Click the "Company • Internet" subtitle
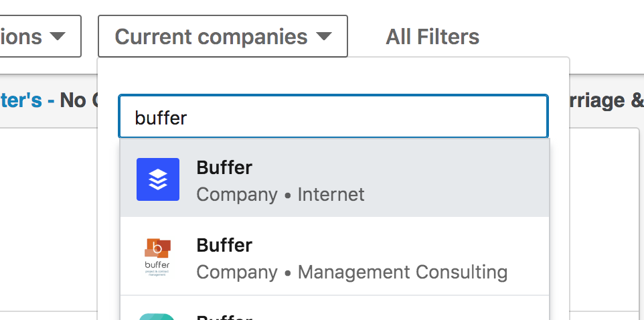 tap(280, 194)
